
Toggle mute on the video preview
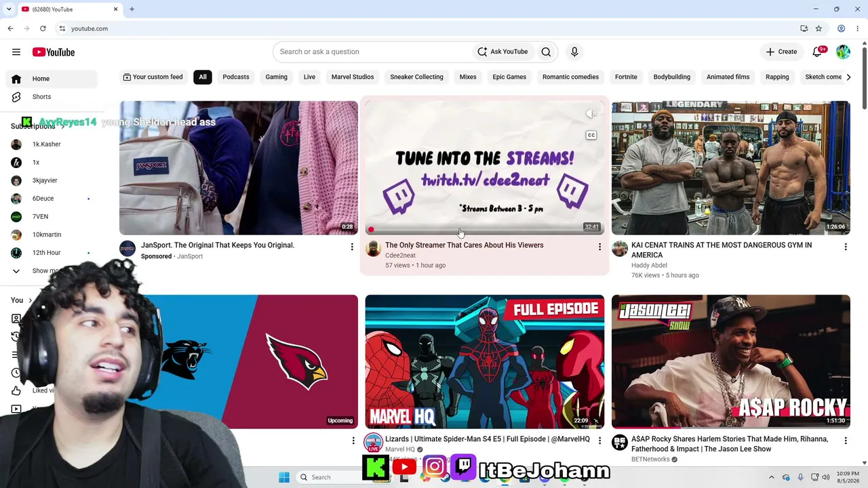click(x=591, y=114)
